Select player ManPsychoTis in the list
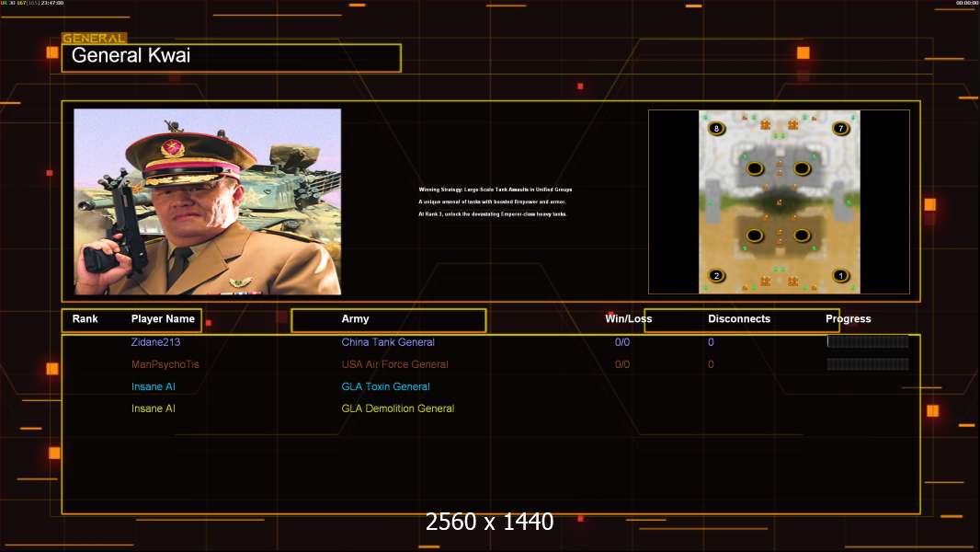Viewport: 980px width, 552px height. tap(165, 364)
